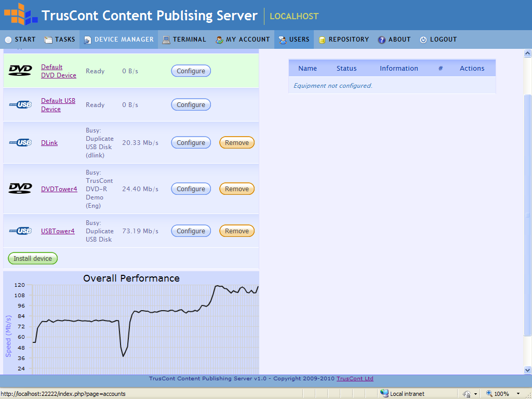Viewport: 532px width, 399px height.
Task: Remove the DLink device
Action: 237,142
